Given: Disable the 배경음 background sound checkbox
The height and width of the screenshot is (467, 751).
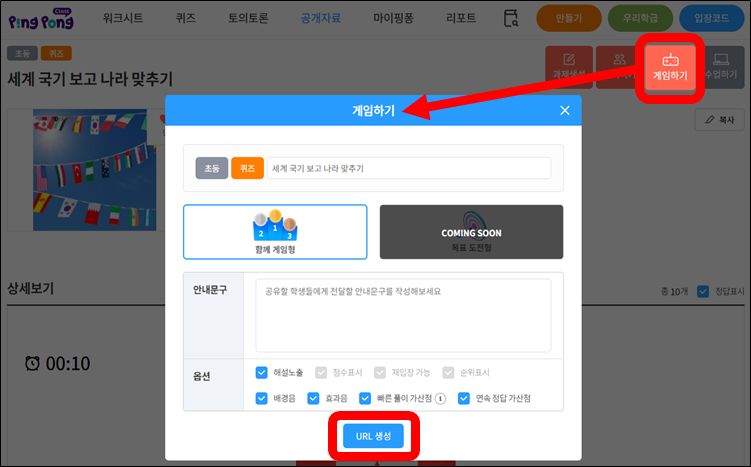Looking at the screenshot, I should (x=262, y=398).
